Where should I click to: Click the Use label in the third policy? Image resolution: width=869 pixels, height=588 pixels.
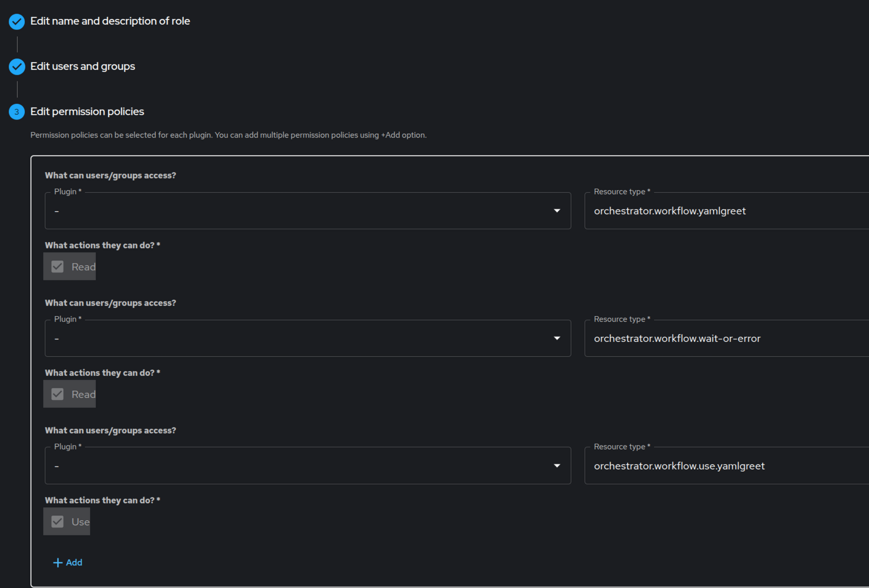click(x=80, y=522)
